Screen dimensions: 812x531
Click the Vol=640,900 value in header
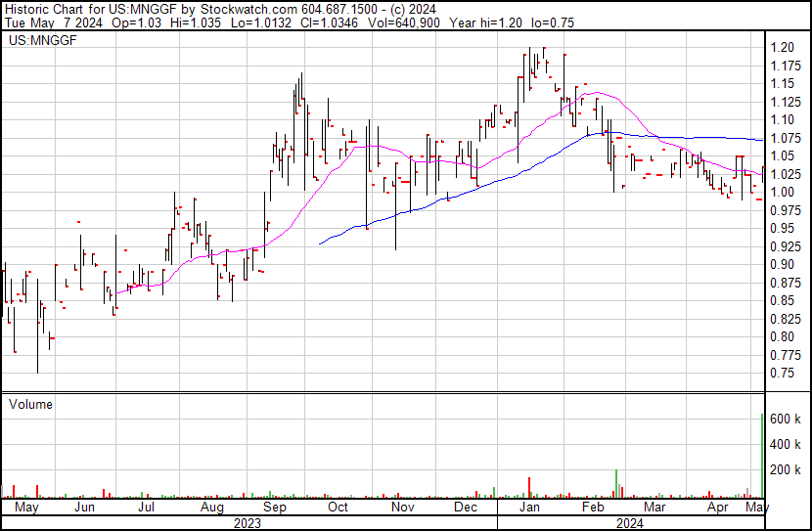coord(403,22)
